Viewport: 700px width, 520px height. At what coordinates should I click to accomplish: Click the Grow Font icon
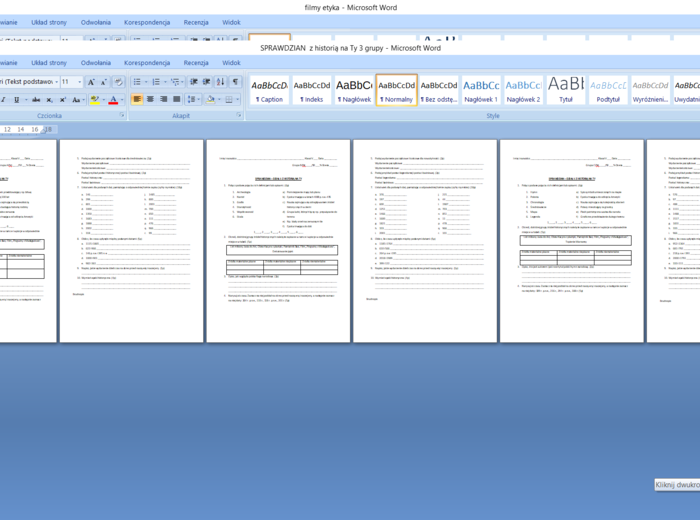[x=91, y=82]
